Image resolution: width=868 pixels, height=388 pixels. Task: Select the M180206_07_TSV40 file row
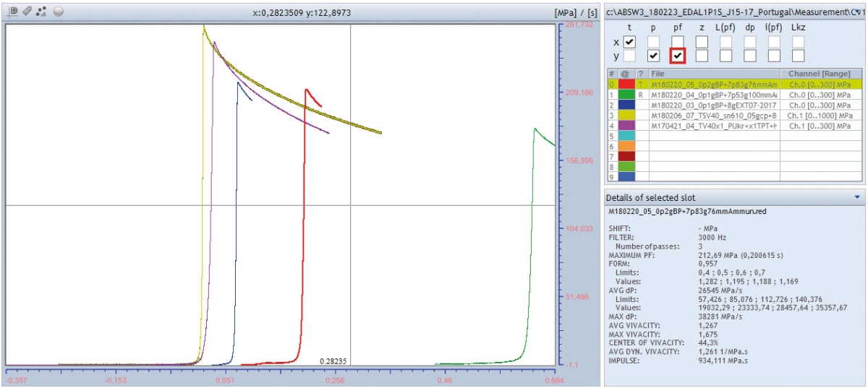coord(713,115)
